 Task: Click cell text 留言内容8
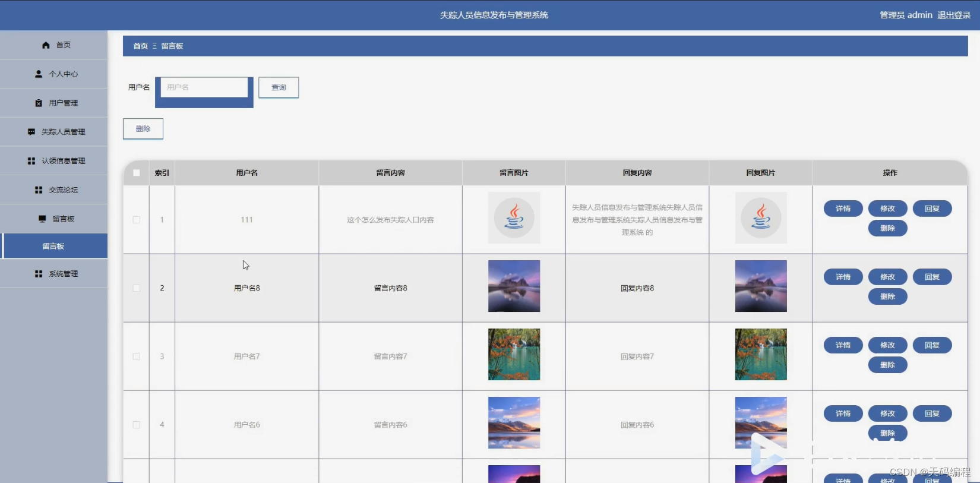[391, 288]
